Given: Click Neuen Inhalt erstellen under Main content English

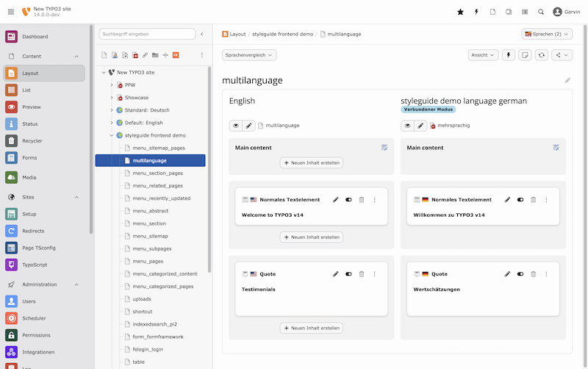Looking at the screenshot, I should [x=312, y=162].
